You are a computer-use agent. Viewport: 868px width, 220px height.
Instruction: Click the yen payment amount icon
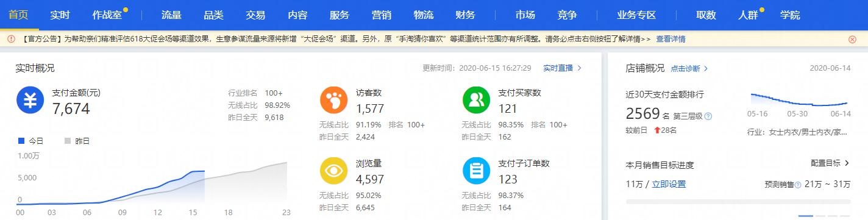(x=30, y=101)
